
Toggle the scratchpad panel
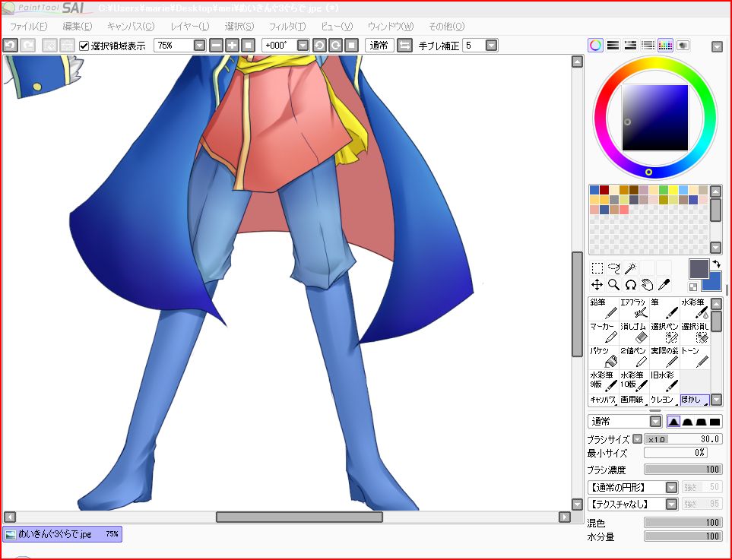click(x=683, y=46)
